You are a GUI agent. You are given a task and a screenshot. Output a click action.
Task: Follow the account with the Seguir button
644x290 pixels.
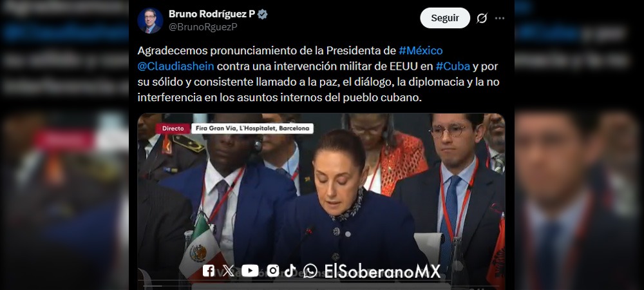click(445, 18)
